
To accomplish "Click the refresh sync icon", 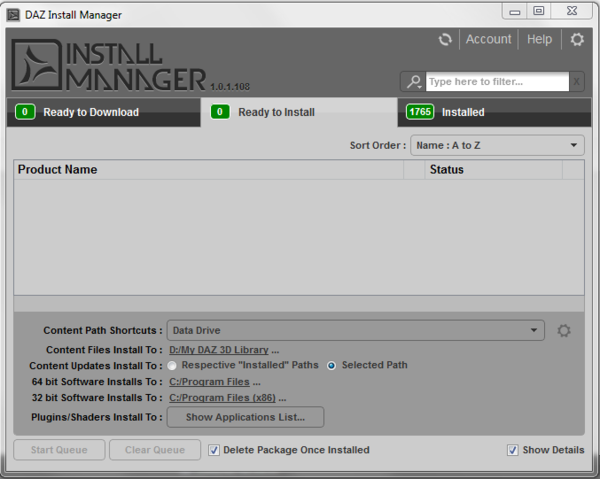I will [445, 39].
